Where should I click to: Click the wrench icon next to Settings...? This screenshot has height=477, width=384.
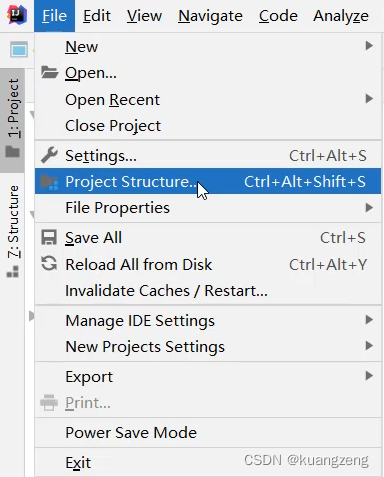49,155
